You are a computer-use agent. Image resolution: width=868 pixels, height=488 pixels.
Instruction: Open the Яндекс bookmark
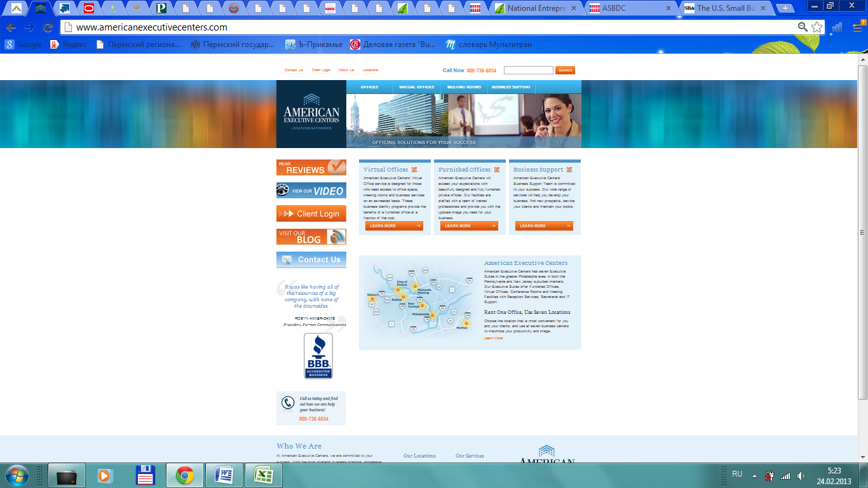[x=69, y=44]
